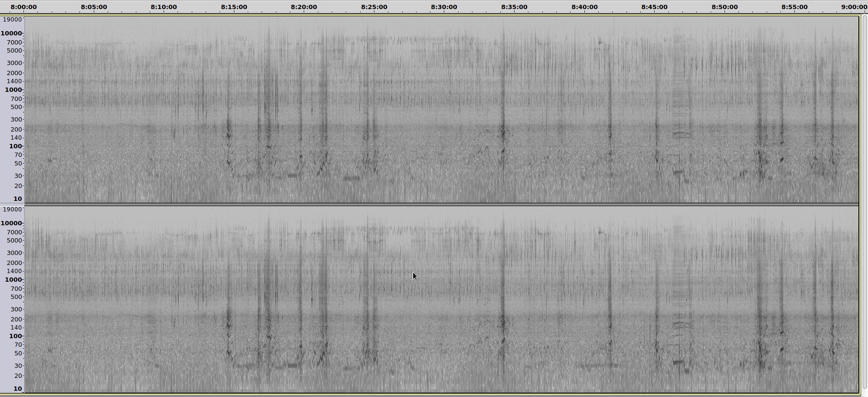Pick the 8:40:00 mark on the time ruler
Image resolution: width=868 pixels, height=397 pixels.
(584, 7)
